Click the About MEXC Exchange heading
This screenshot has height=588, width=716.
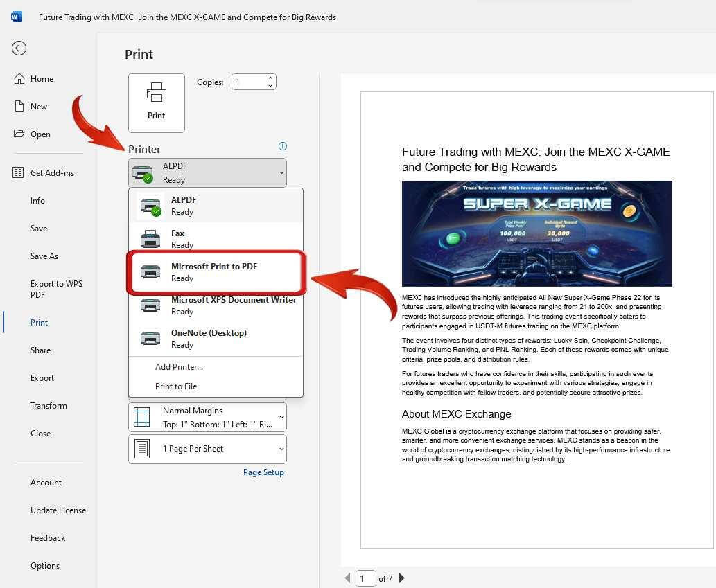point(456,413)
